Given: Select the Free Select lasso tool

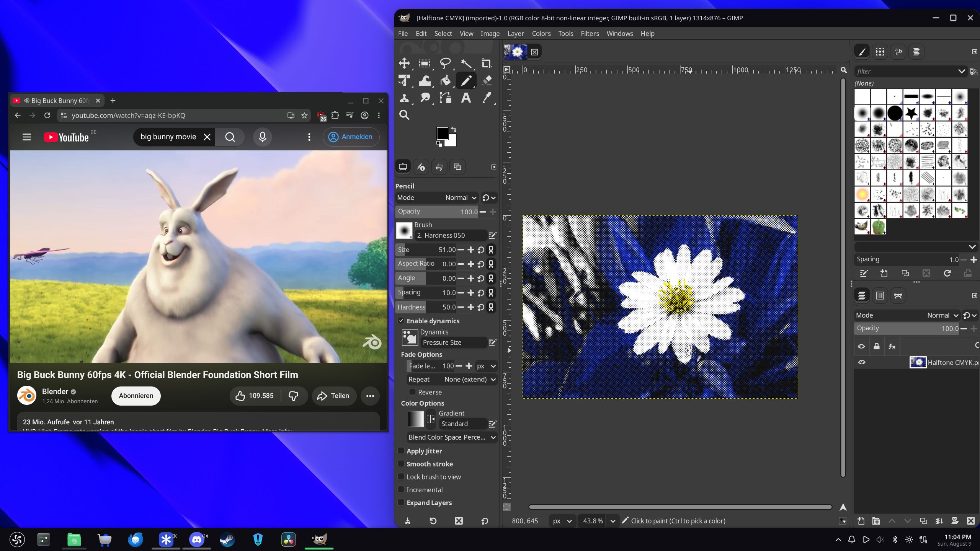Looking at the screenshot, I should pyautogui.click(x=445, y=63).
